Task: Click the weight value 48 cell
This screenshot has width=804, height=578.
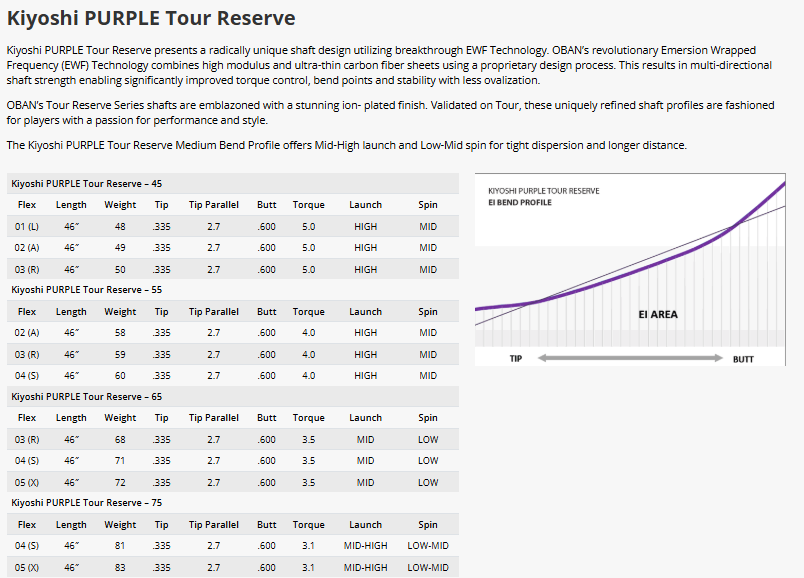Action: (x=120, y=227)
